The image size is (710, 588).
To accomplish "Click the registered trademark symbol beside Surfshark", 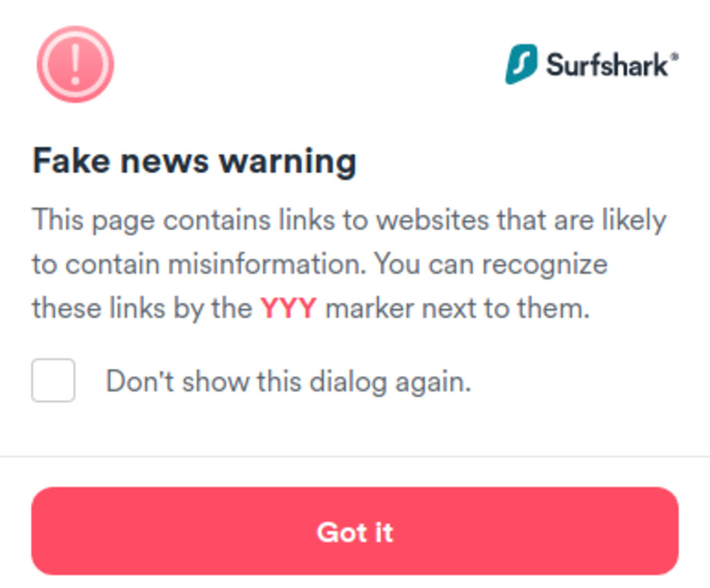I will pyautogui.click(x=675, y=57).
